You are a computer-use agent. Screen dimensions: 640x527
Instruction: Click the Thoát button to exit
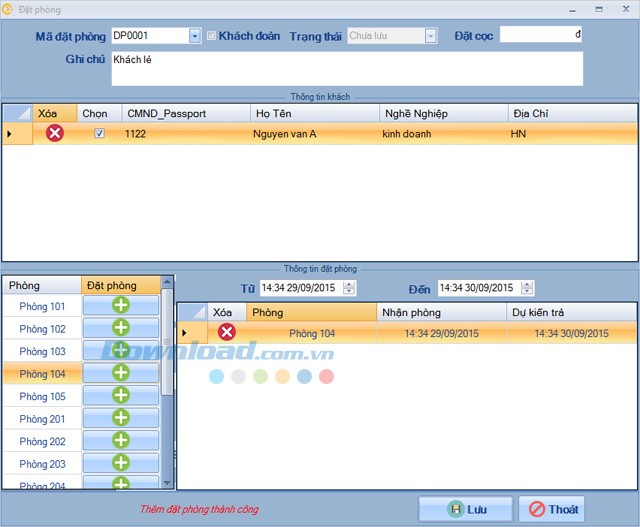click(552, 509)
